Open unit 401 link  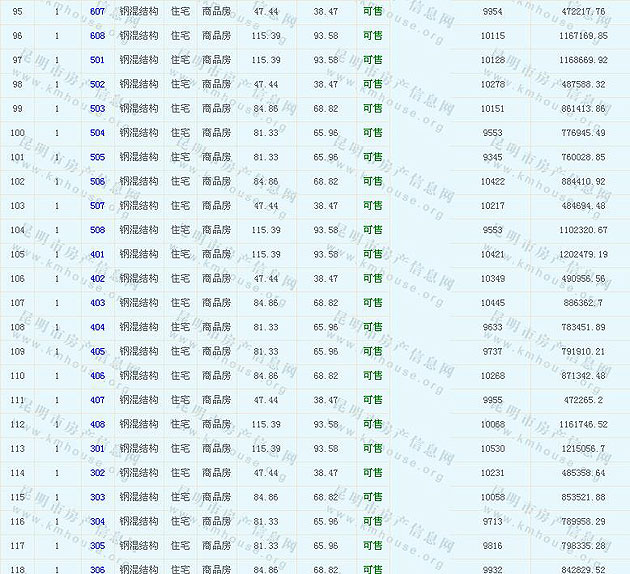pos(97,254)
